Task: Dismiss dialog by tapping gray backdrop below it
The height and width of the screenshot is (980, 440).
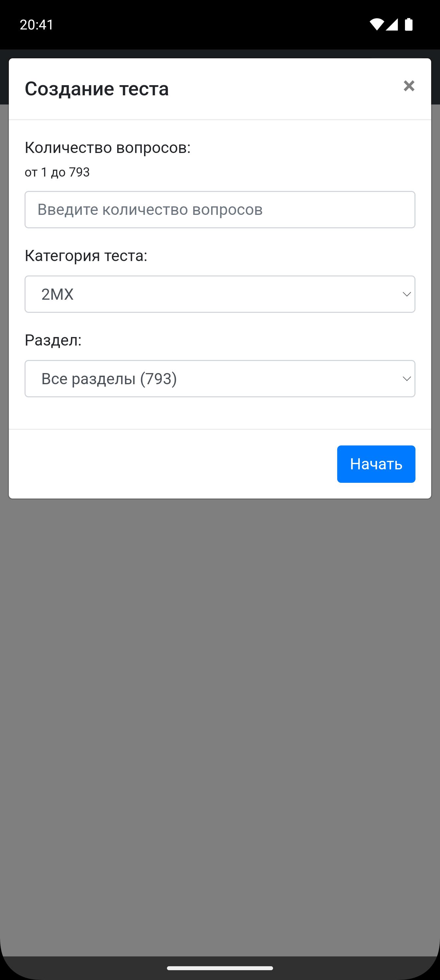Action: tap(220, 723)
